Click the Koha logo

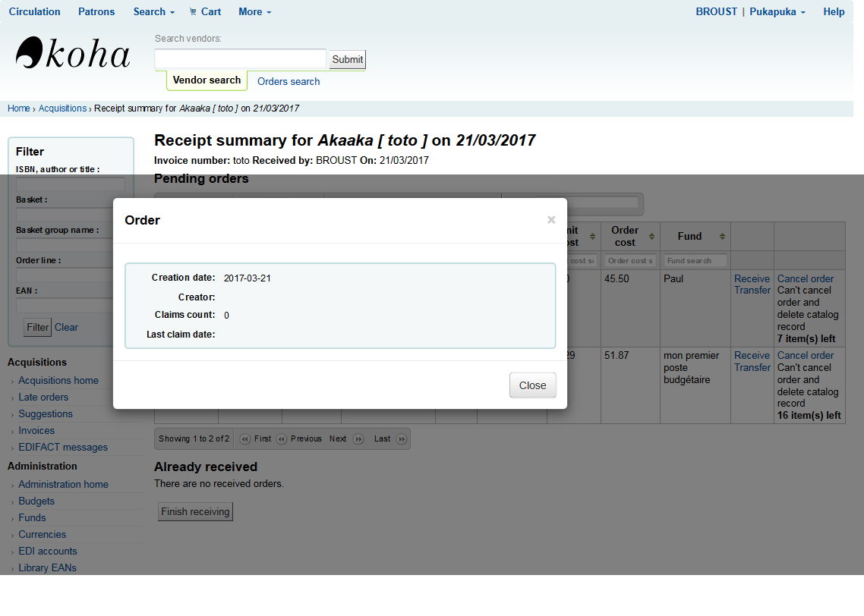73,55
